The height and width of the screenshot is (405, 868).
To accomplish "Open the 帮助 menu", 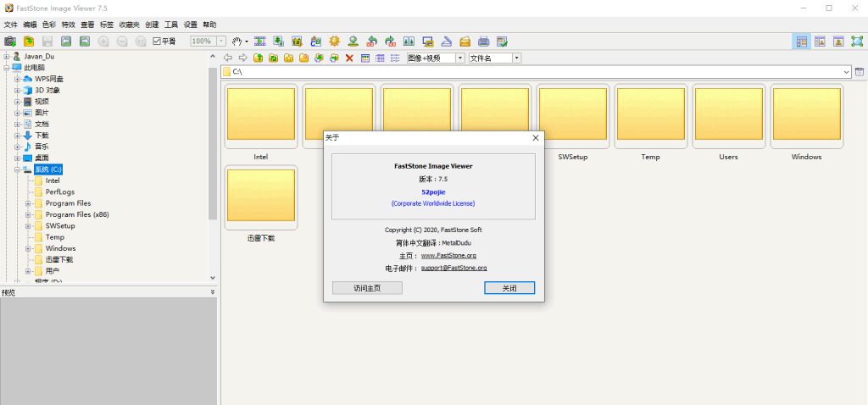I will click(x=209, y=25).
